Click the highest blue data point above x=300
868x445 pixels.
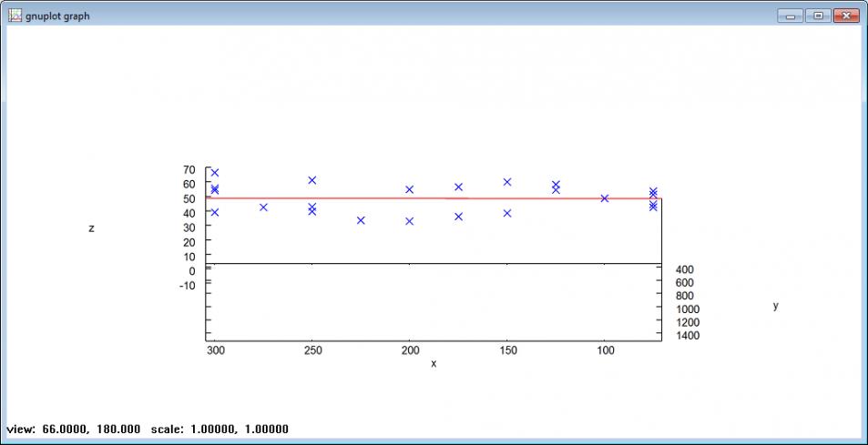215,173
